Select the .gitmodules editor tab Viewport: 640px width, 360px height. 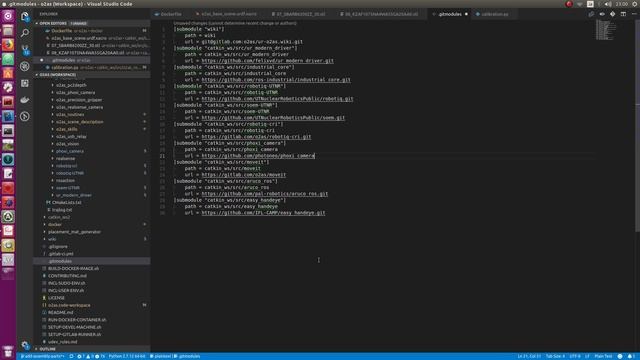(x=449, y=14)
